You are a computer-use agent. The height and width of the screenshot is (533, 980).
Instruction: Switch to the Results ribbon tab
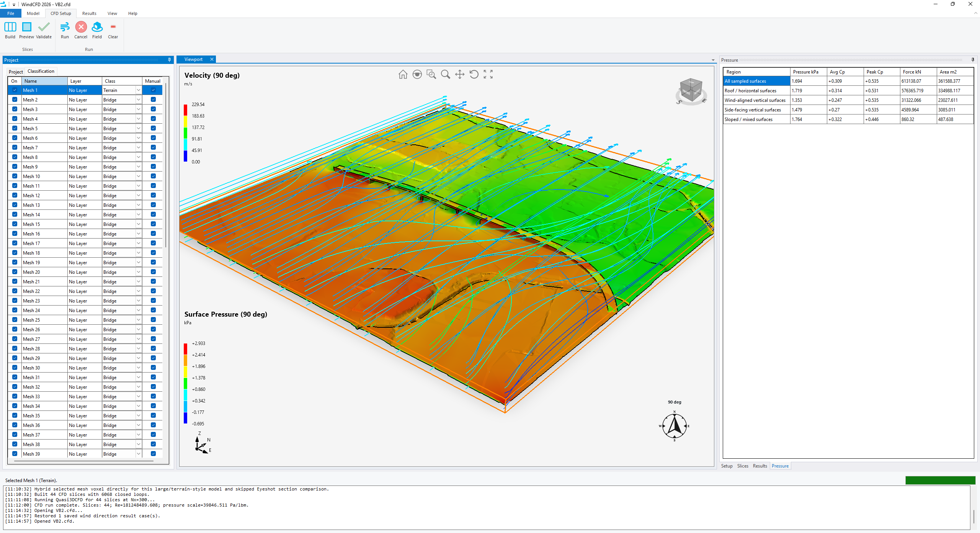tap(89, 13)
